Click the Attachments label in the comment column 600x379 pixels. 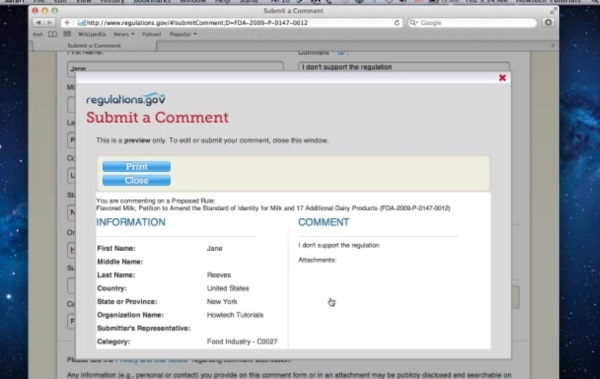317,260
